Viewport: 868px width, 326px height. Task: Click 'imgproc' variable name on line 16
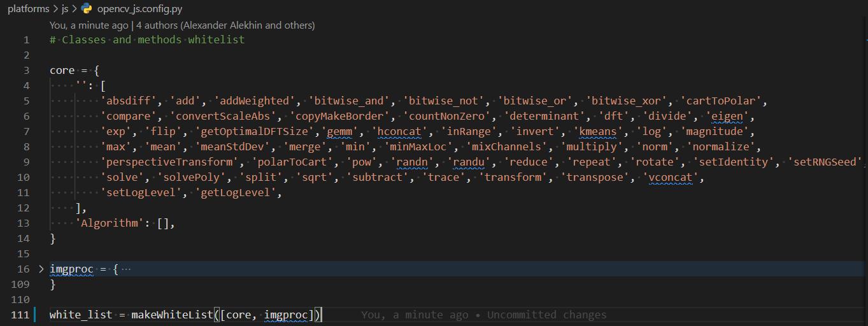tap(72, 269)
